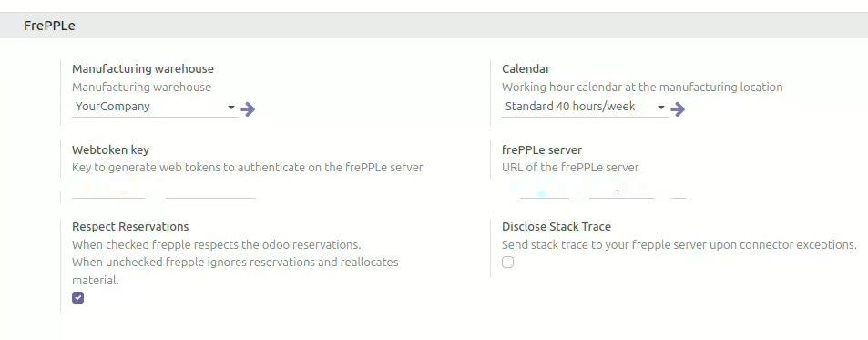The height and width of the screenshot is (340, 868).
Task: Click the Disclose Stack Trace label
Action: tap(557, 226)
